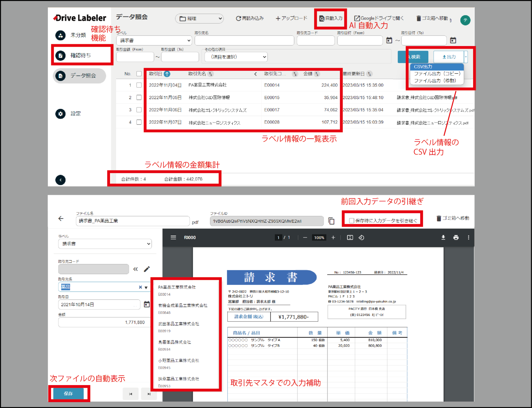Screen dimensions: 532x408
Task: Print the invoice from the PDF viewer
Action: coord(456,237)
